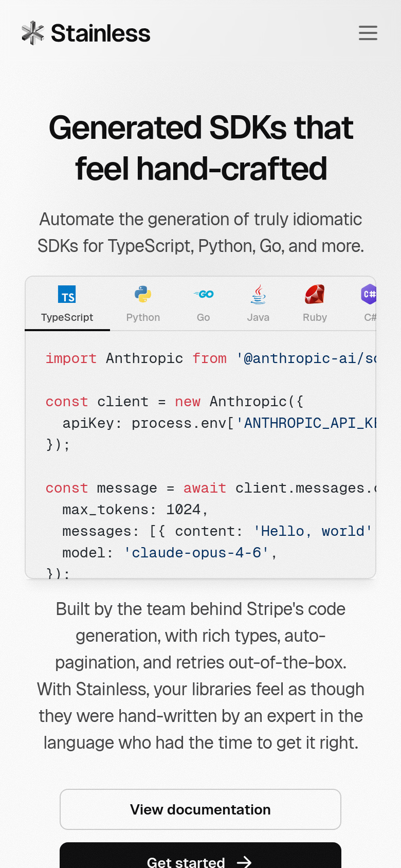Screen dimensions: 401x868
Task: Click the 'max_tokens: 1024,' code line
Action: point(135,510)
